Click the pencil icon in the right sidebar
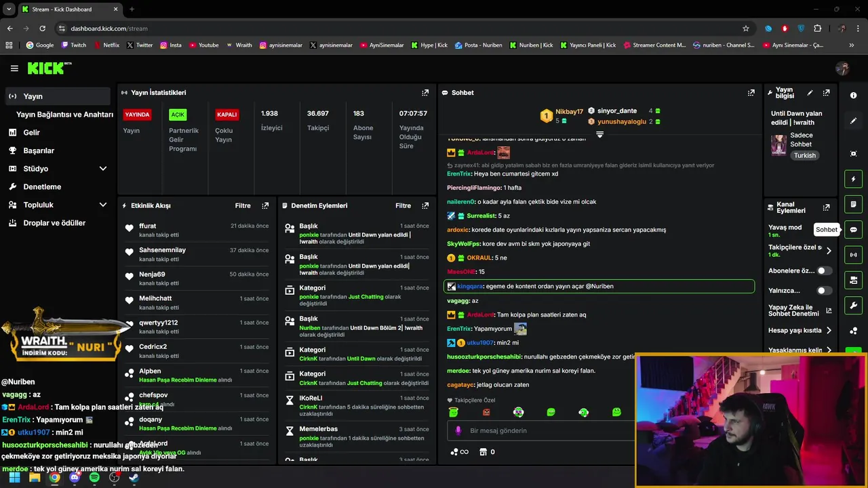The image size is (868, 488). click(853, 121)
